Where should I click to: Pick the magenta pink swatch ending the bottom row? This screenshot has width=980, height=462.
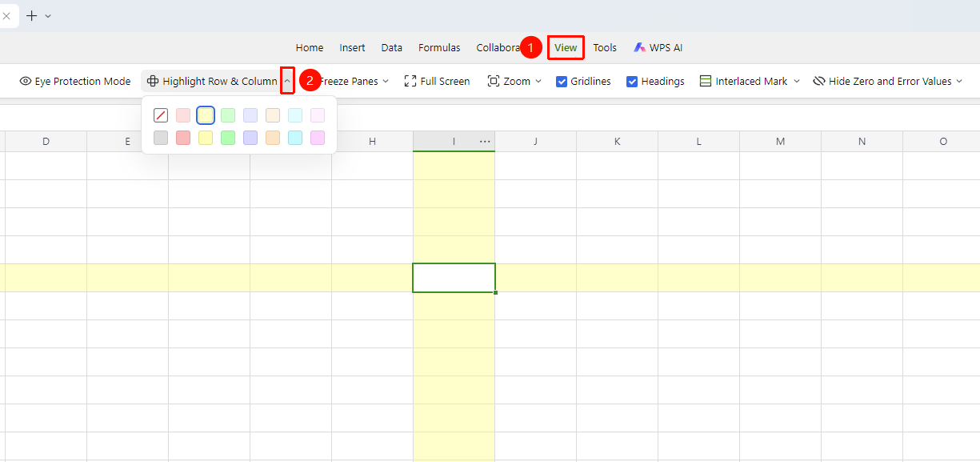(x=318, y=138)
